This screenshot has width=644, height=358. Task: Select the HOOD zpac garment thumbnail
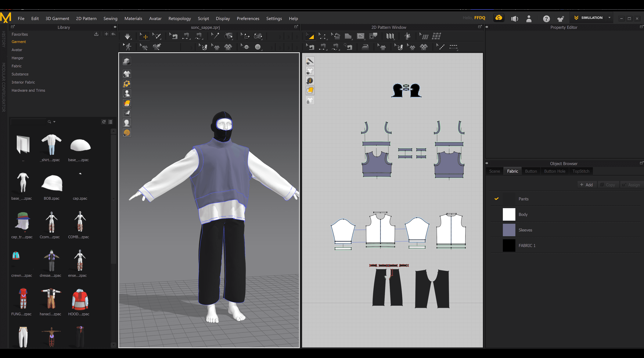(x=80, y=300)
